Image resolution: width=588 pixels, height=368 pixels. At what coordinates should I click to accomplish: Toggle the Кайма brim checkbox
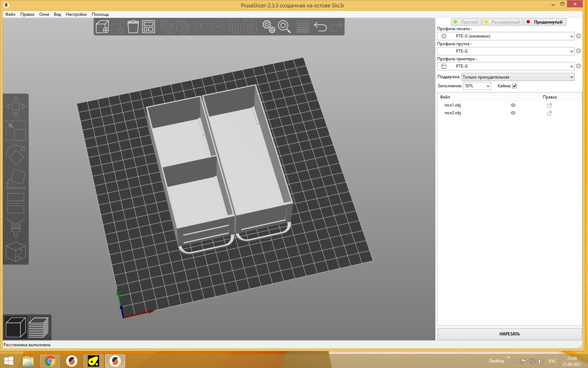pos(514,86)
